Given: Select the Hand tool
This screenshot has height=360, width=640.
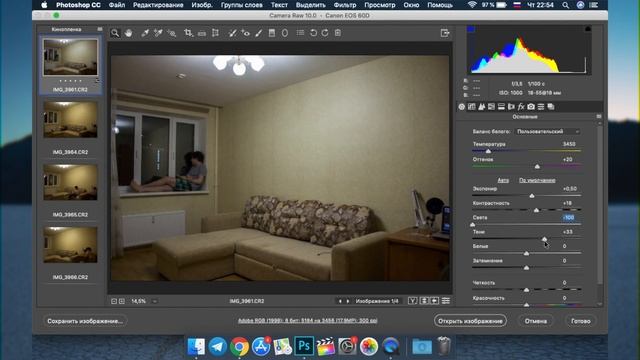Looking at the screenshot, I should coord(129,33).
